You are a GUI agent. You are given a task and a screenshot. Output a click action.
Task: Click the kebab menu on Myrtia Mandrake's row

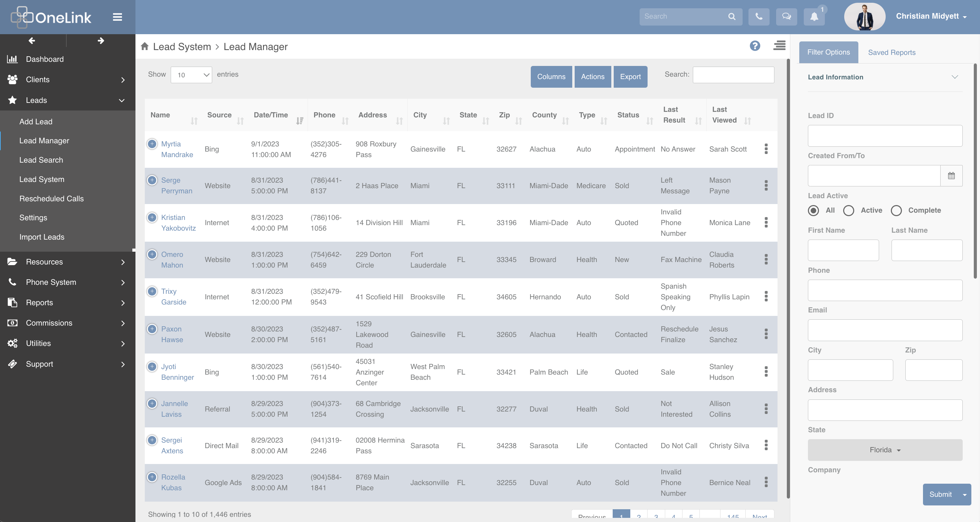(766, 149)
